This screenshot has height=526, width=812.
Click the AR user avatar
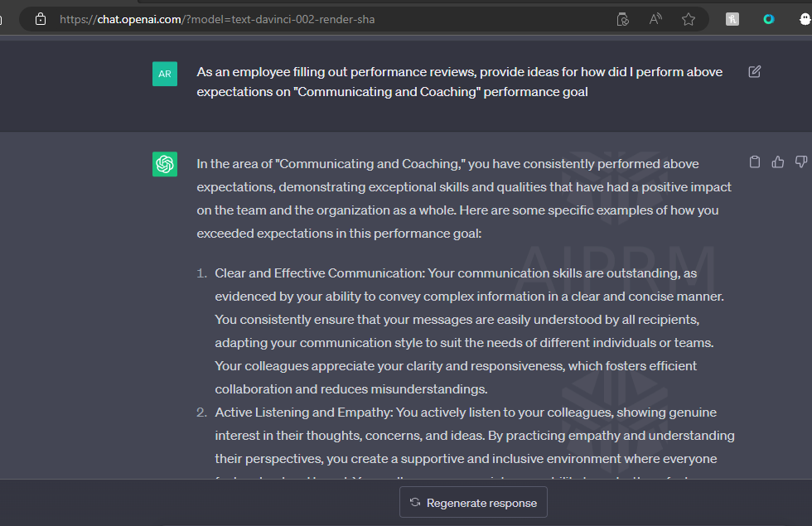pyautogui.click(x=165, y=74)
